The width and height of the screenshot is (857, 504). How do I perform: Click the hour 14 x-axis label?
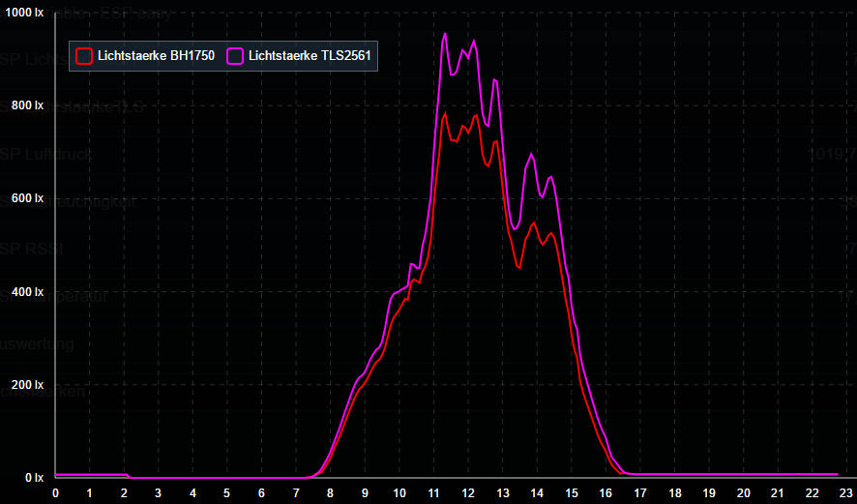click(537, 493)
